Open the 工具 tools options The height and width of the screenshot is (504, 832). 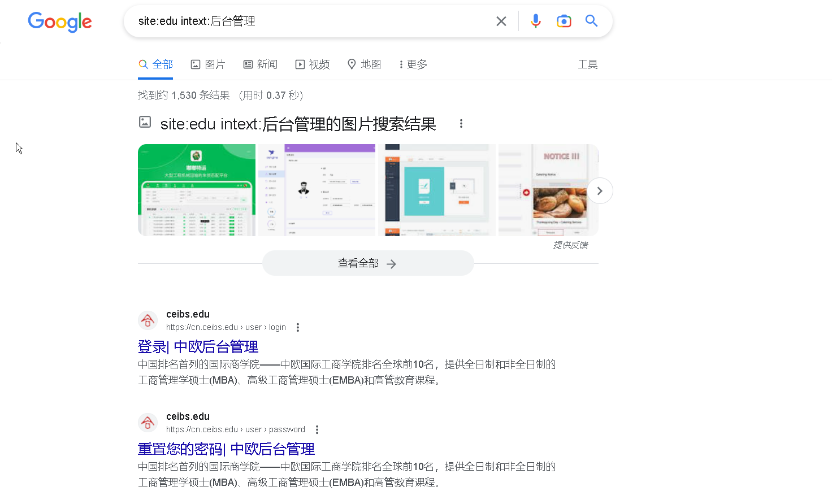pyautogui.click(x=588, y=64)
